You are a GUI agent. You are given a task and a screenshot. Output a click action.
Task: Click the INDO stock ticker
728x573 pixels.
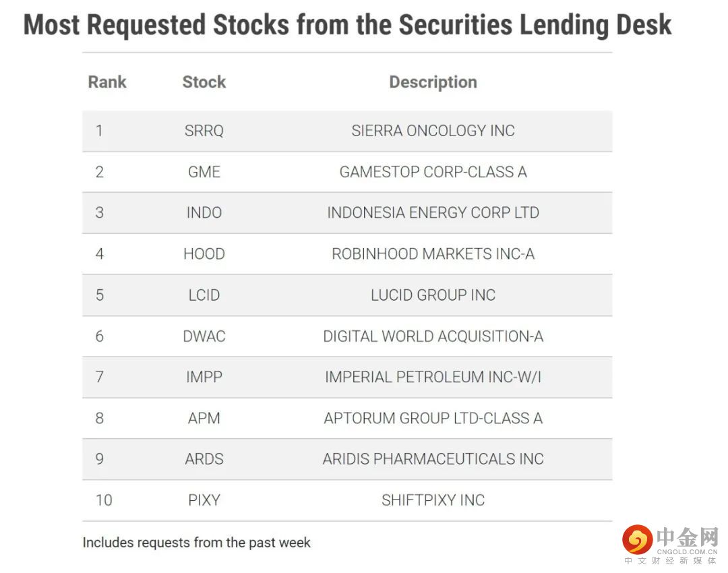tap(204, 213)
